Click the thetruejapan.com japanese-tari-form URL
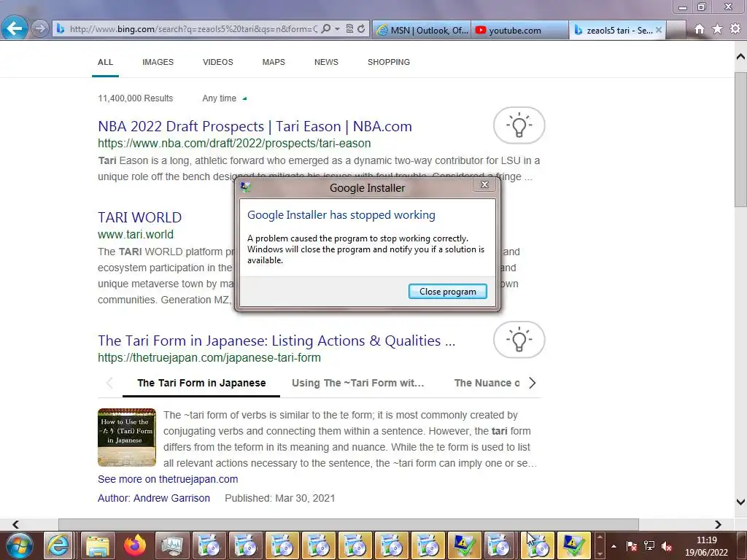 point(209,357)
